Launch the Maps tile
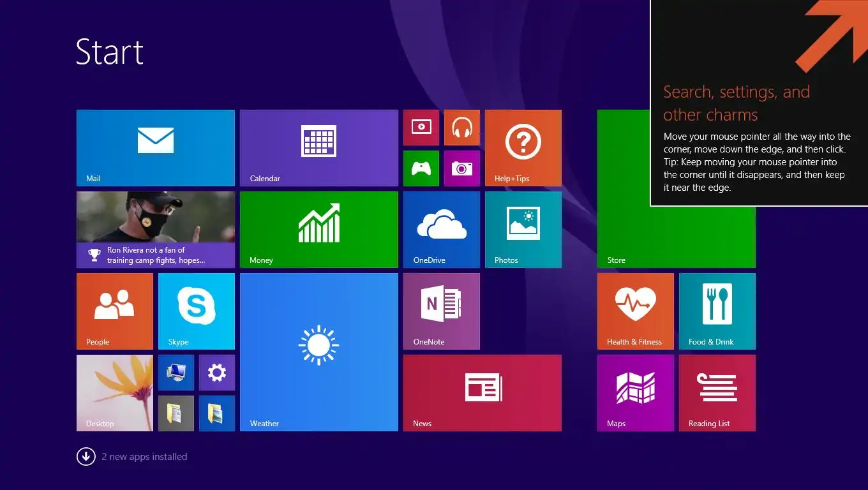868x490 pixels. pos(636,393)
